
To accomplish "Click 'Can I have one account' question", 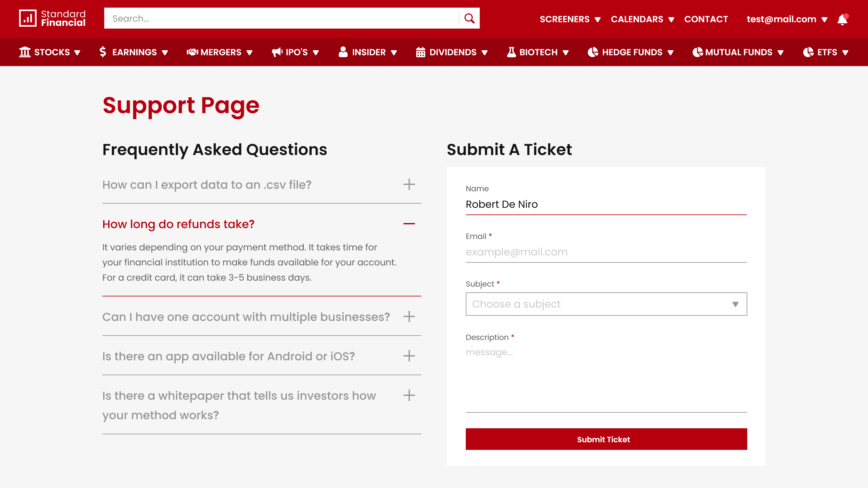I will coord(246,317).
